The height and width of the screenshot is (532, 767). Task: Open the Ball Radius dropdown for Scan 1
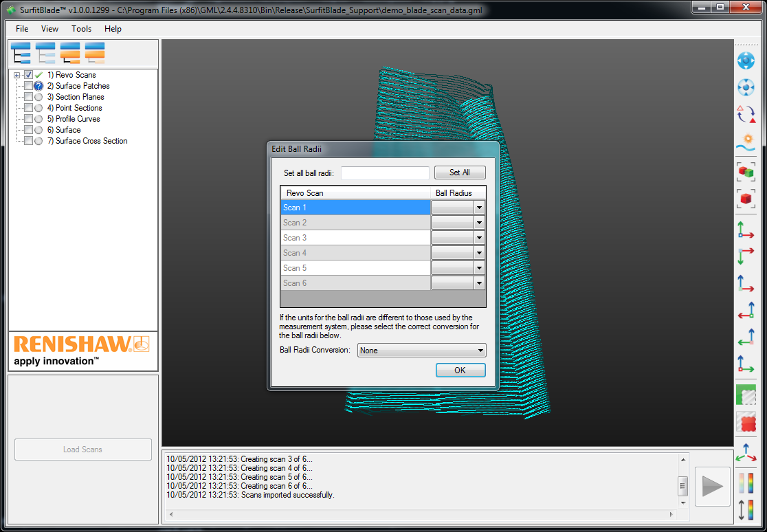point(479,208)
